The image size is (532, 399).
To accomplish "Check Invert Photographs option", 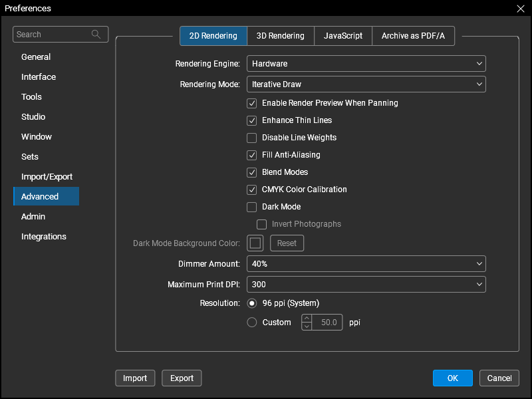I will [261, 224].
